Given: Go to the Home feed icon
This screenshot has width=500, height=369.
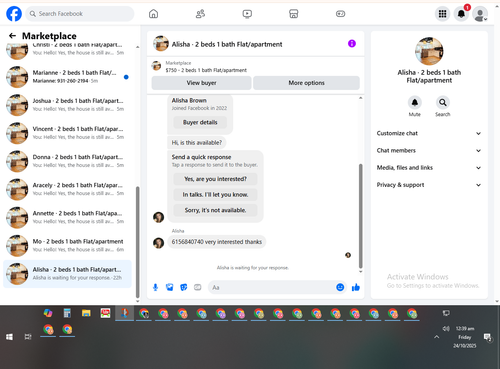Looking at the screenshot, I should click(153, 14).
